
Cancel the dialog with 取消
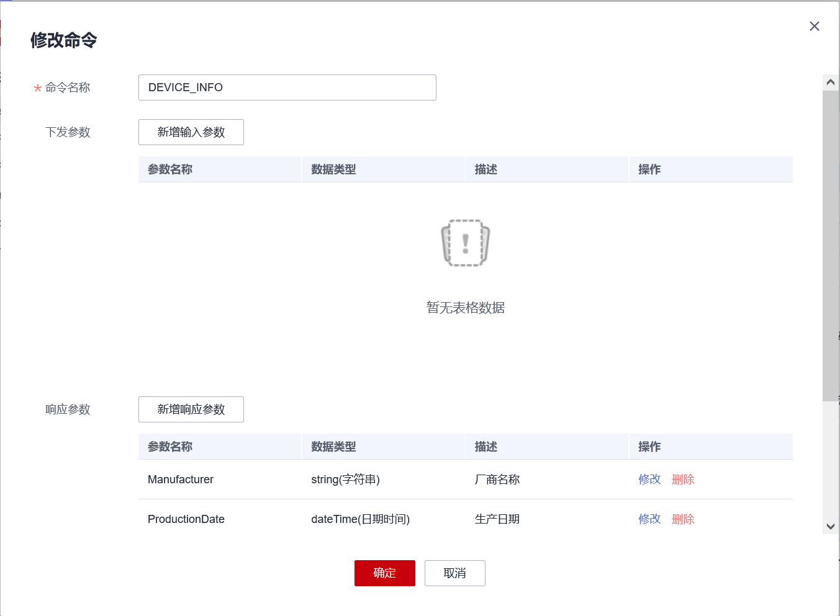point(454,573)
